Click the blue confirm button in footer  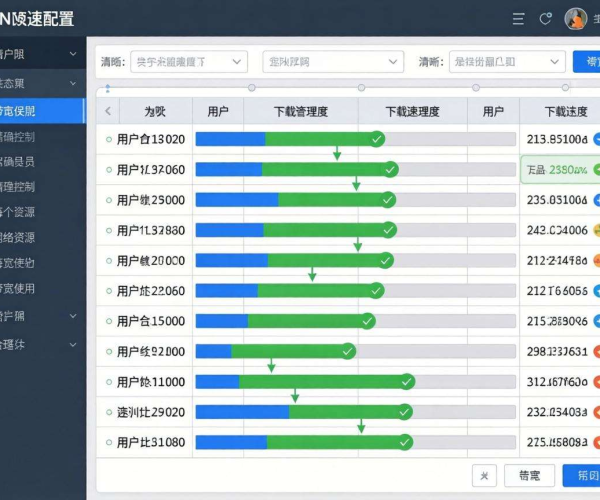tap(581, 476)
